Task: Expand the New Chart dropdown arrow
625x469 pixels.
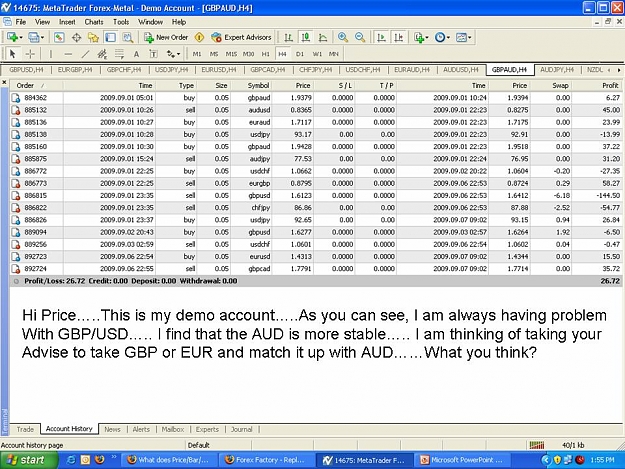Action: 21,38
